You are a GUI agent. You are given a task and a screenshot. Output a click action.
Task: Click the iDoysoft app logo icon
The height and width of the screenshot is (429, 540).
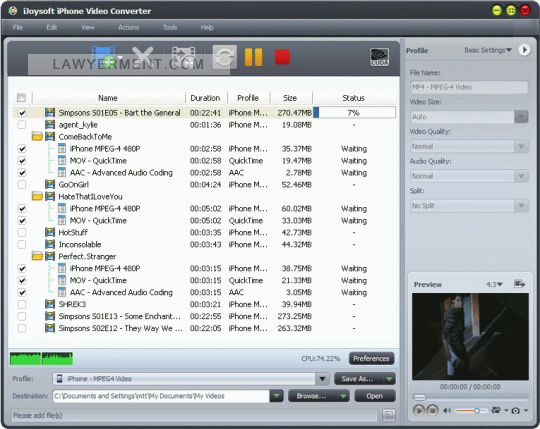point(13,11)
